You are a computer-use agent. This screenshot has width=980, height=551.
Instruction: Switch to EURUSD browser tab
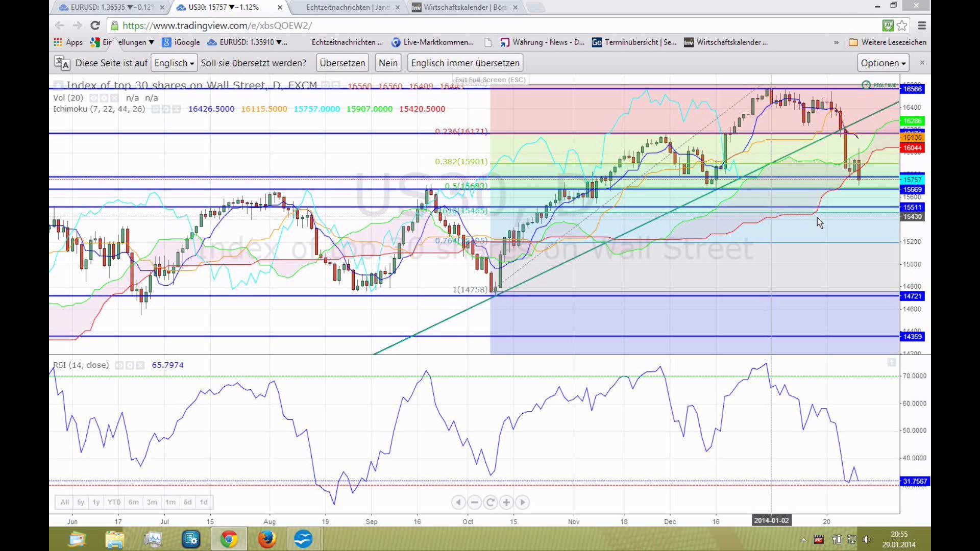[x=111, y=7]
